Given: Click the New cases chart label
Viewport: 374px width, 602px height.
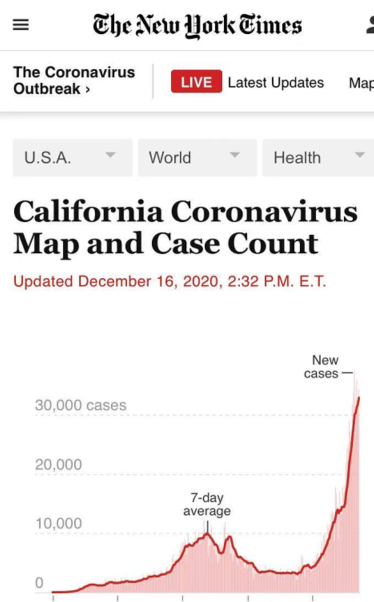Looking at the screenshot, I should point(321,367).
